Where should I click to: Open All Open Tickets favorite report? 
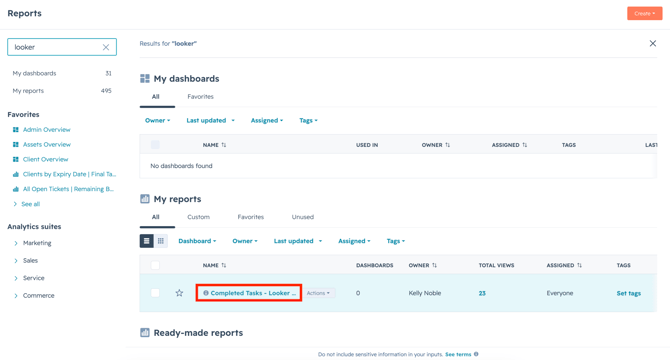click(x=68, y=189)
